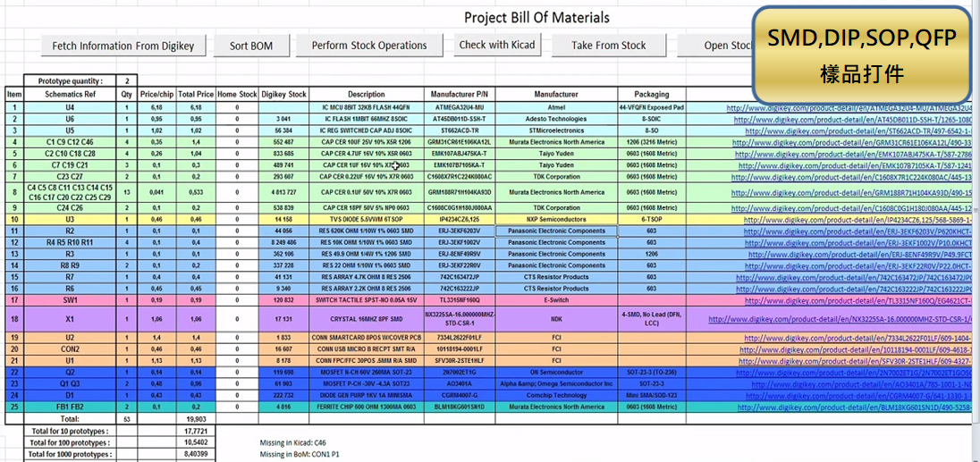Click the Fetch Information From Digikey button
The width and height of the screenshot is (980, 462).
click(x=122, y=46)
